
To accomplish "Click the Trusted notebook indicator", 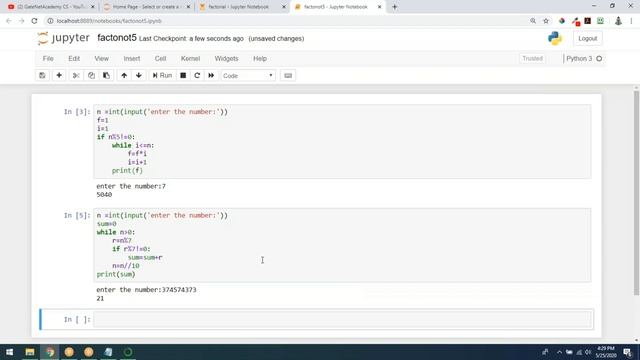I will click(x=533, y=59).
